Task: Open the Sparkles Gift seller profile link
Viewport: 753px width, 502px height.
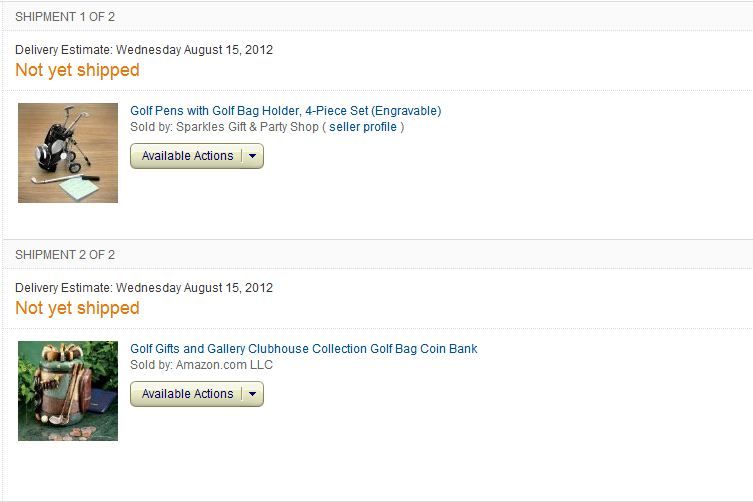Action: pos(363,127)
